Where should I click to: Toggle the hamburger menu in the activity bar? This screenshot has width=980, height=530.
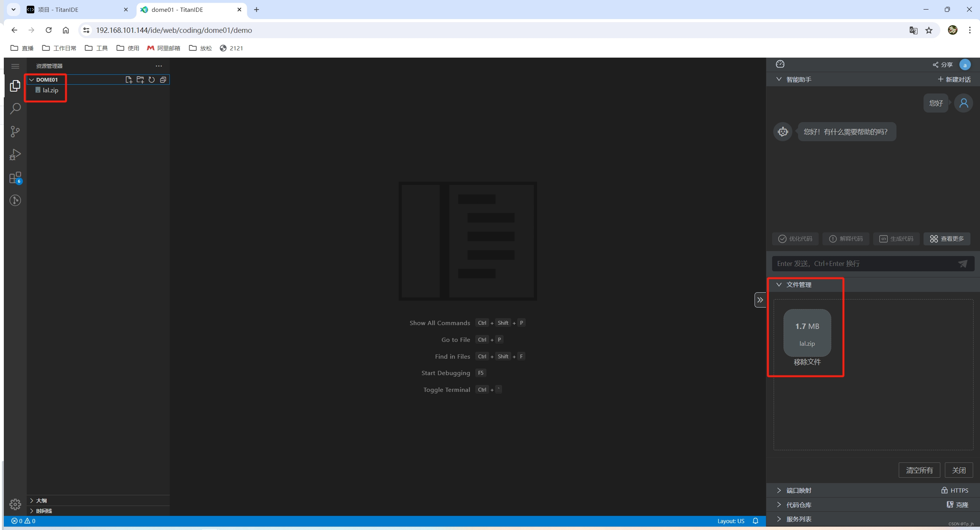(x=15, y=66)
